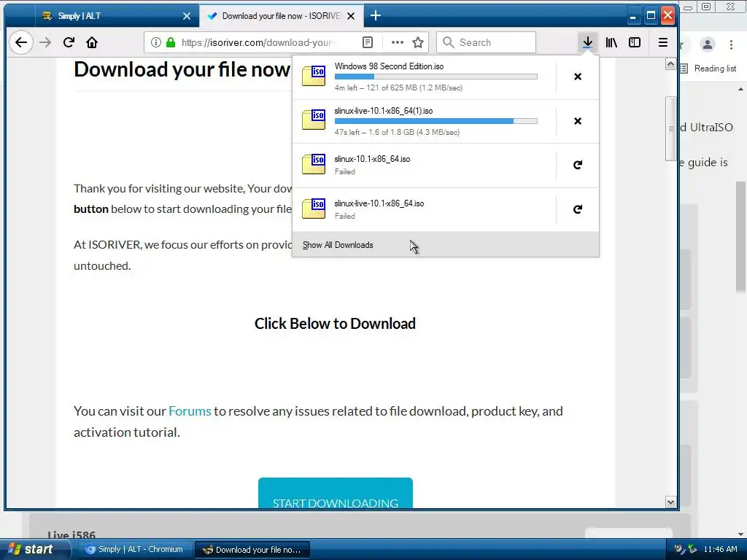Reload the current page
This screenshot has width=747, height=560.
point(69,42)
